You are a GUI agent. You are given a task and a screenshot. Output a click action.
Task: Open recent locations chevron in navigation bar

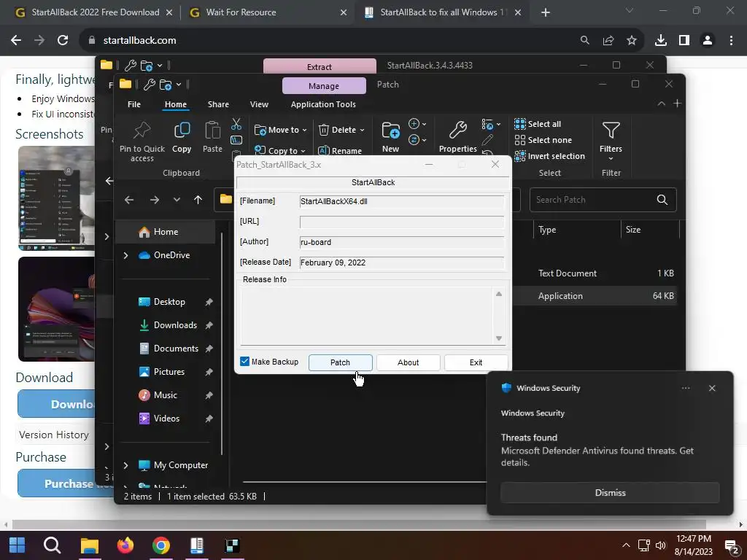coord(177,200)
